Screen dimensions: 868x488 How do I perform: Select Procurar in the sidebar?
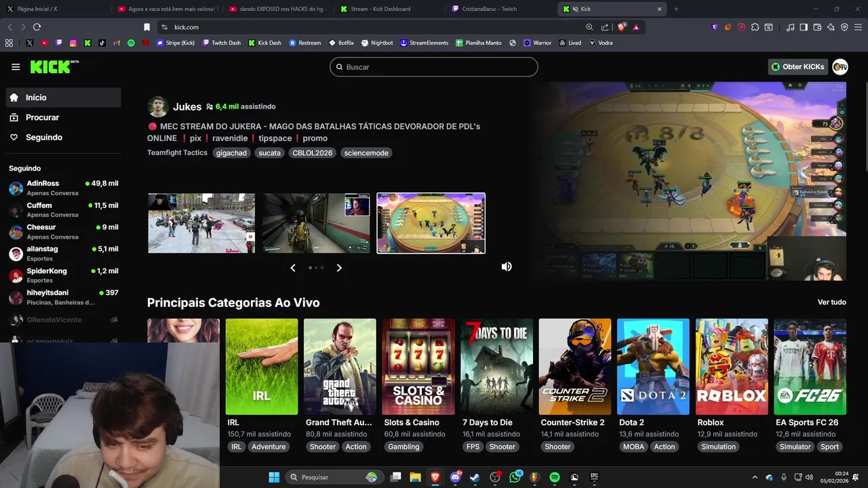pyautogui.click(x=64, y=117)
